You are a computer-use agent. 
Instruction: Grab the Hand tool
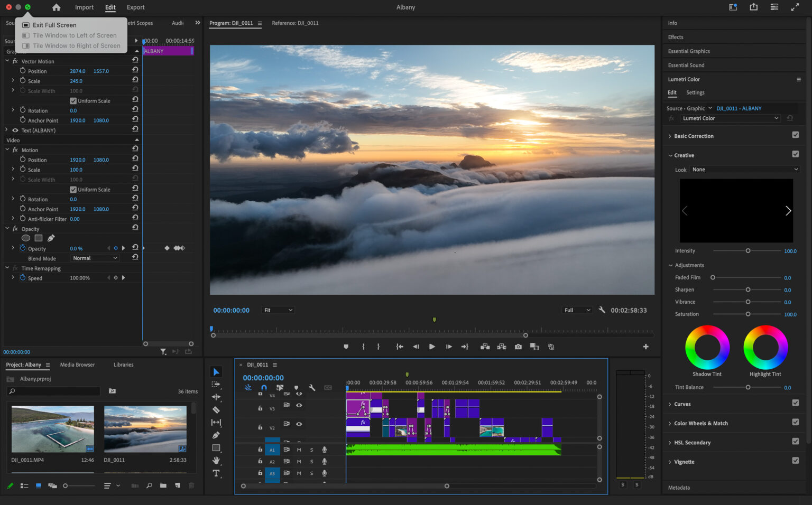coord(216,461)
